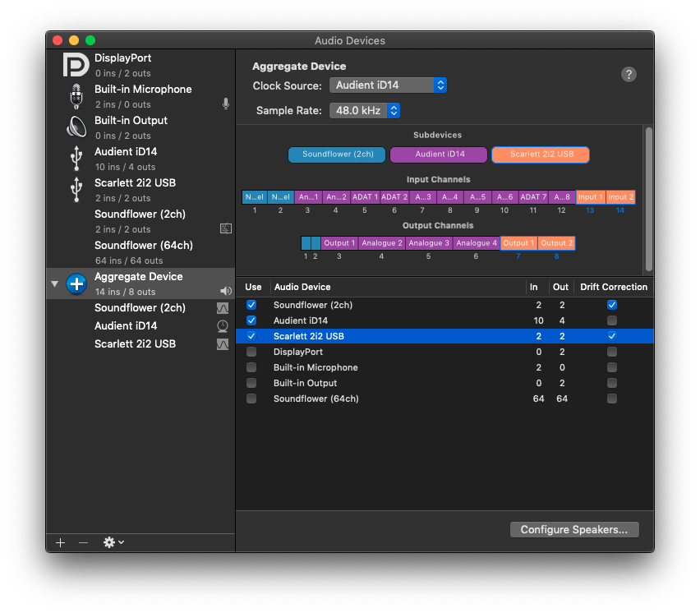The height and width of the screenshot is (613, 700).
Task: Click the Built-in Microphone icon
Action: coord(76,96)
